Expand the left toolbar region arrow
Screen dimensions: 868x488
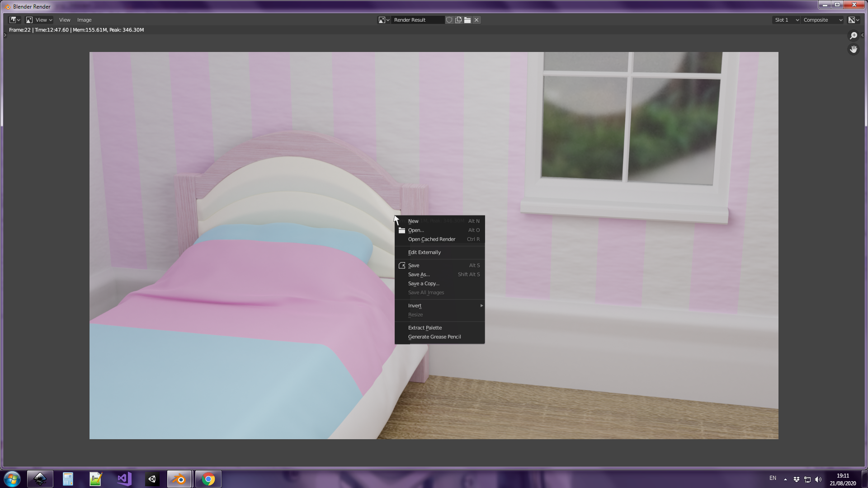click(x=5, y=35)
